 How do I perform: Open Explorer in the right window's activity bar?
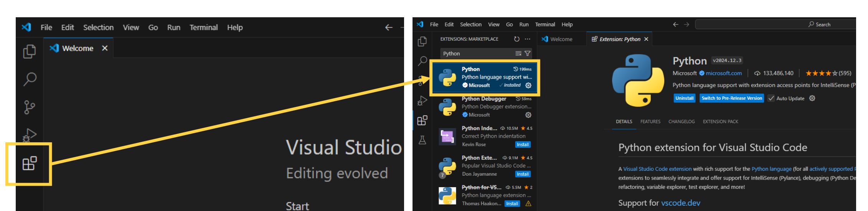click(x=422, y=41)
